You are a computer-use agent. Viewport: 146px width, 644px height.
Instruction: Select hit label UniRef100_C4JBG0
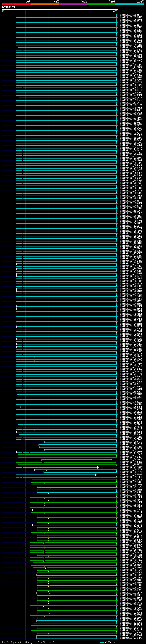(131, 462)
